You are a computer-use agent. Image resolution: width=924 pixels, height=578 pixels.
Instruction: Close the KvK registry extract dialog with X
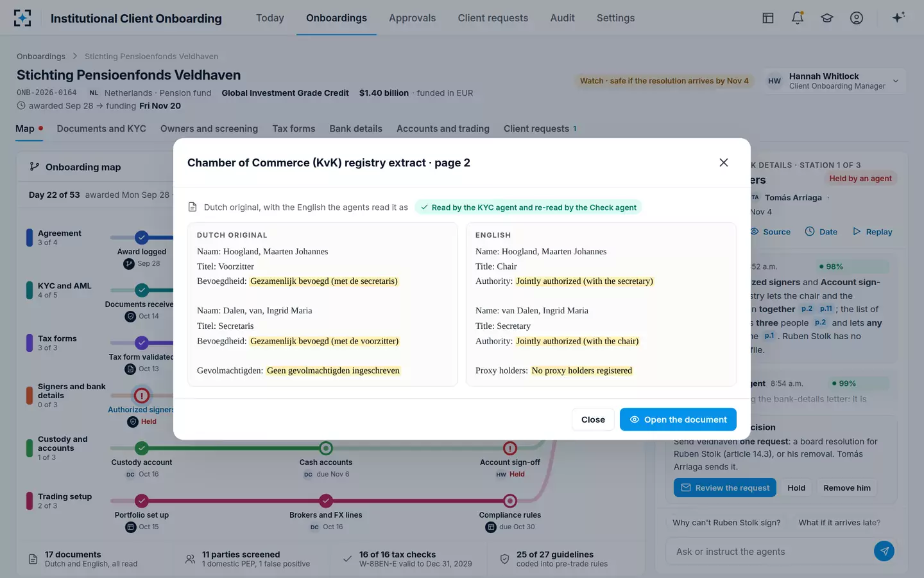click(724, 162)
